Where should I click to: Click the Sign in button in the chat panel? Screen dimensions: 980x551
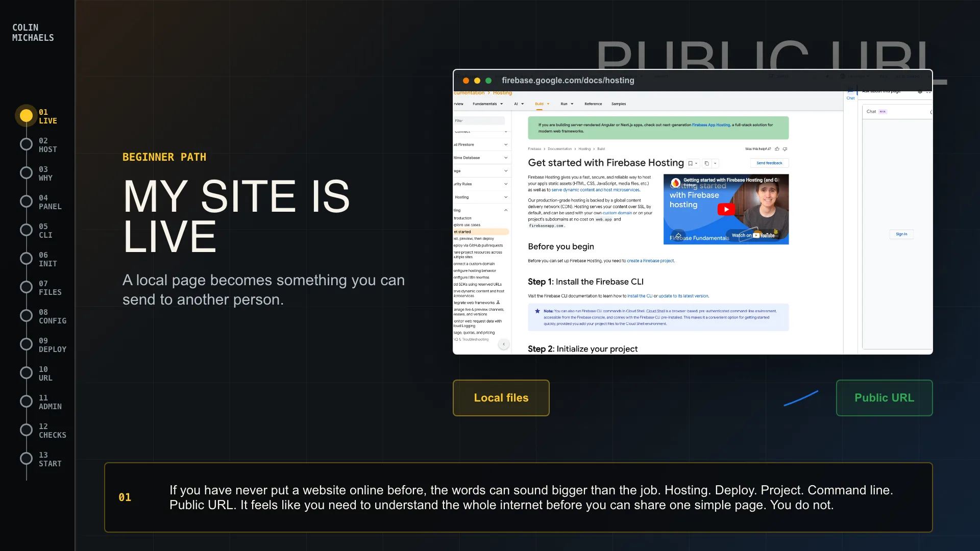pyautogui.click(x=901, y=234)
